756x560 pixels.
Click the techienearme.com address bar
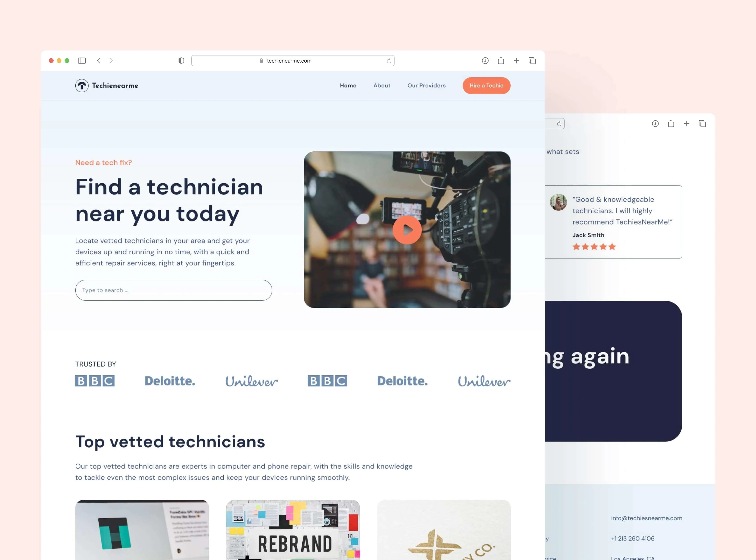pos(292,61)
